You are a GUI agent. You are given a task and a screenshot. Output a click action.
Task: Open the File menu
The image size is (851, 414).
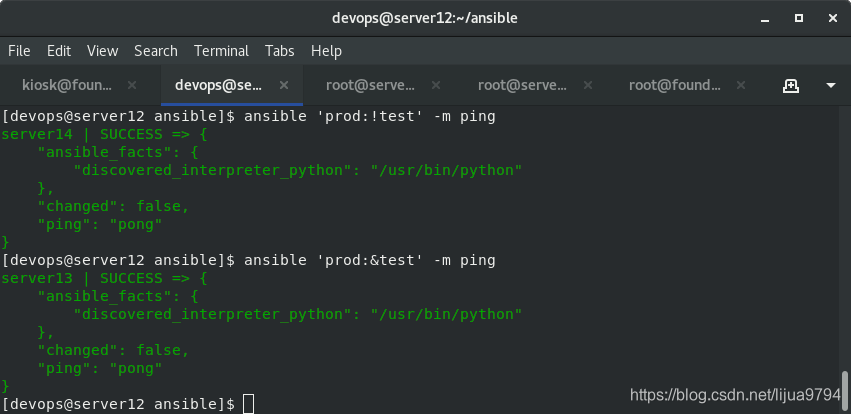click(19, 51)
